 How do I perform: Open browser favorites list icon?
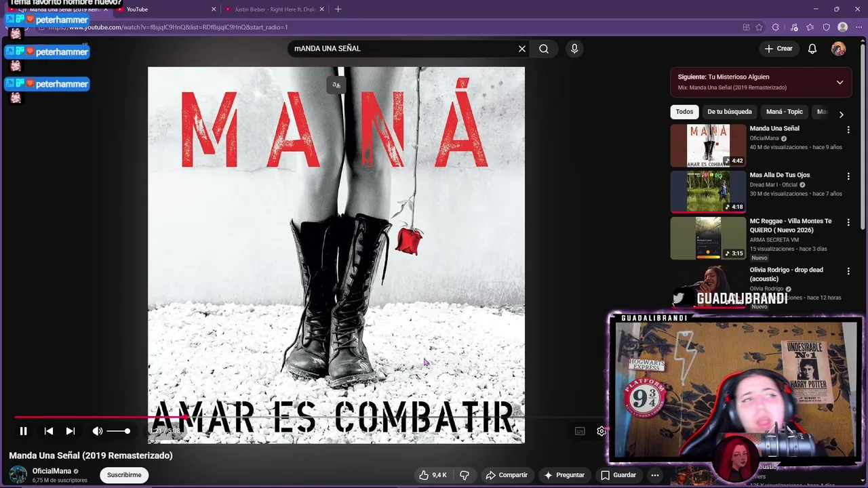810,27
